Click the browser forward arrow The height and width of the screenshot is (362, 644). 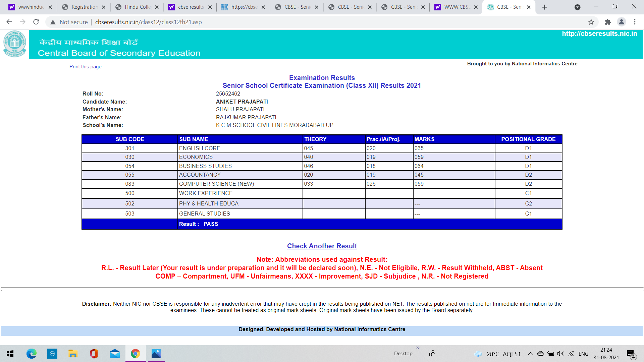point(22,22)
